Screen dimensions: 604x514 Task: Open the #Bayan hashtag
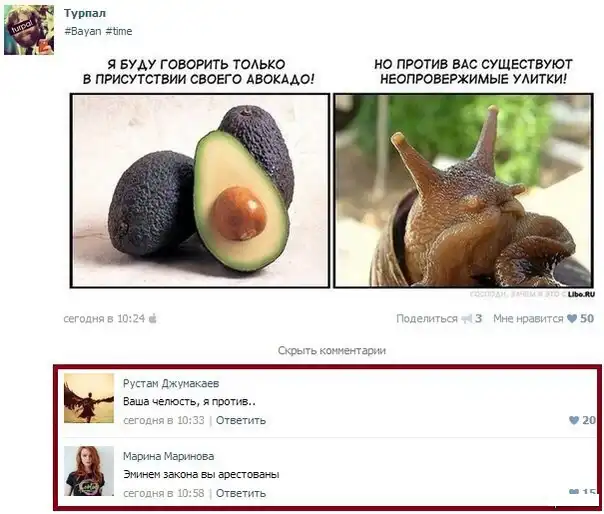(83, 31)
